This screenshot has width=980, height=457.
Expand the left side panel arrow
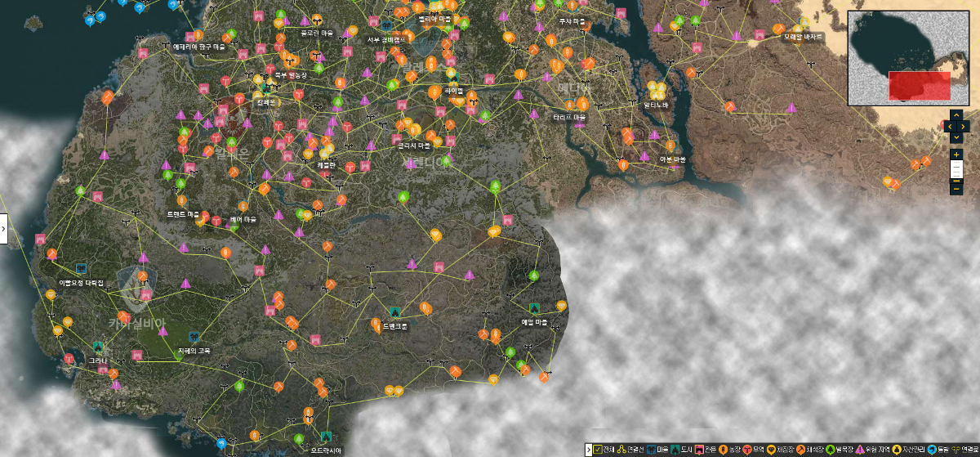[x=3, y=230]
